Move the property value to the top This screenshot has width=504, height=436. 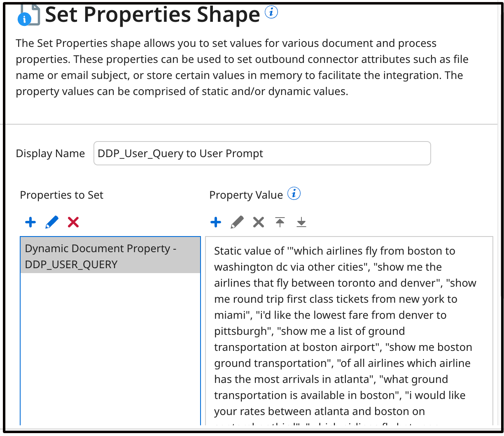tap(280, 222)
